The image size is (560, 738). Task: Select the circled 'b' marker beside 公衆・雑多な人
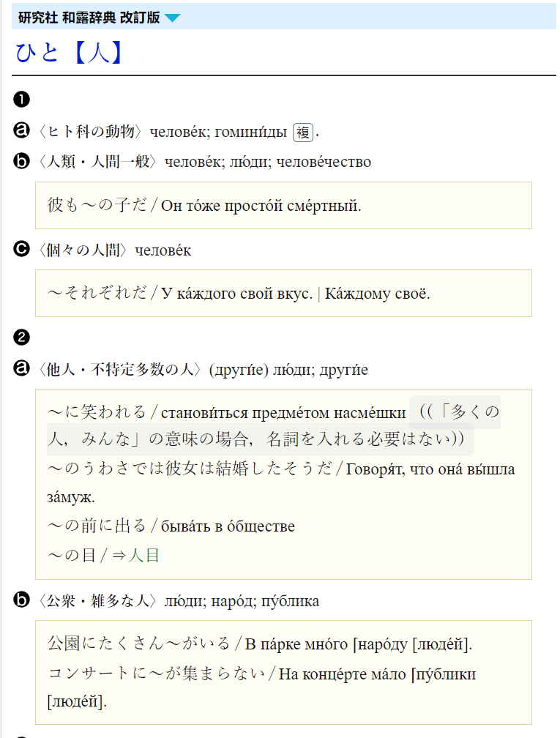[22, 600]
